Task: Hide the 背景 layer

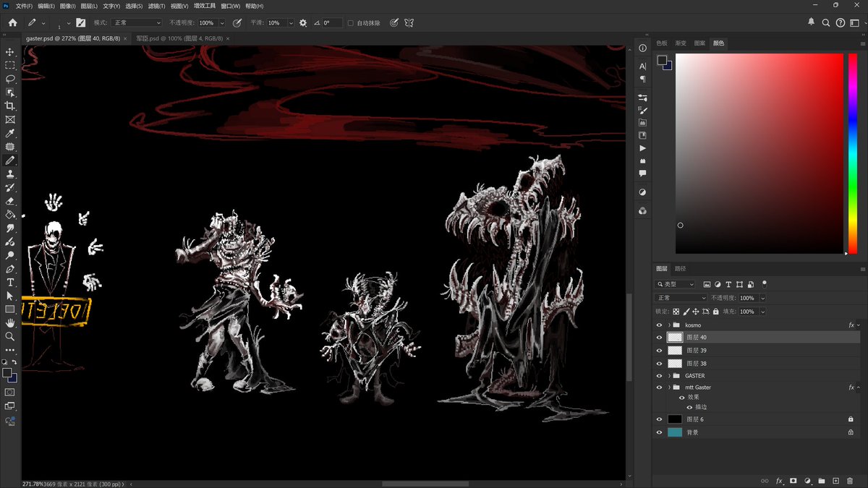Action: coord(659,432)
